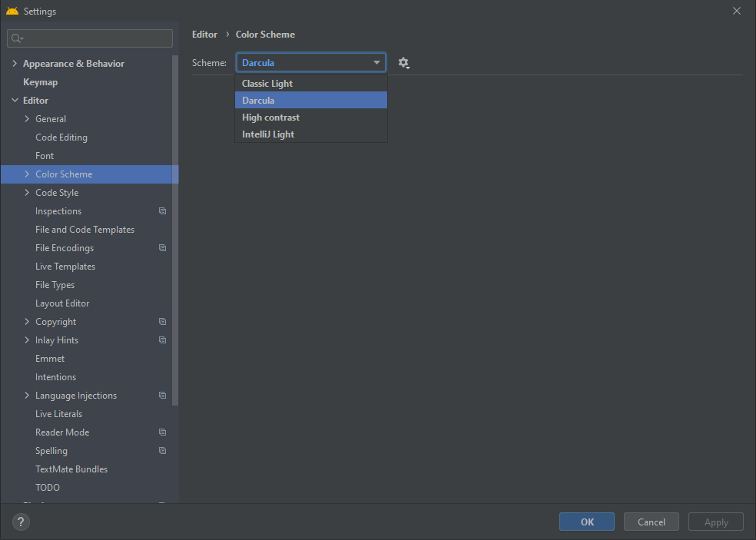Screen dimensions: 756x540
Task: Select Classic Light in the scheme list
Action: point(267,83)
